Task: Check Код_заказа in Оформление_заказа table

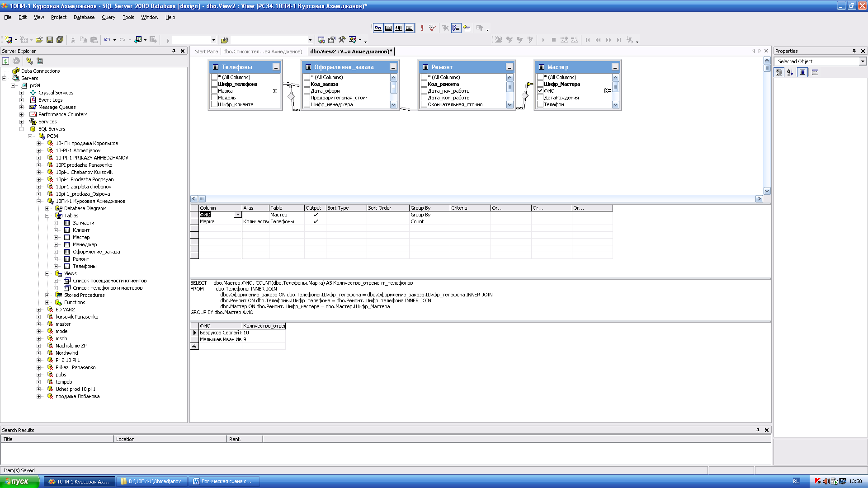Action: pyautogui.click(x=307, y=84)
